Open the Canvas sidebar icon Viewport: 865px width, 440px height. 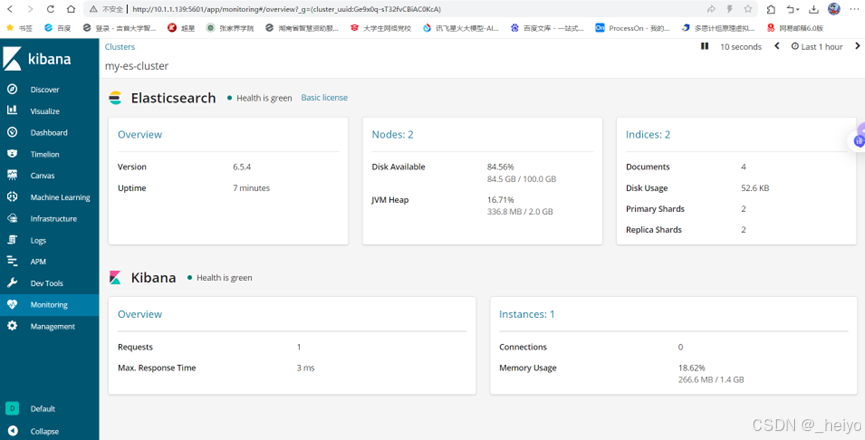12,175
